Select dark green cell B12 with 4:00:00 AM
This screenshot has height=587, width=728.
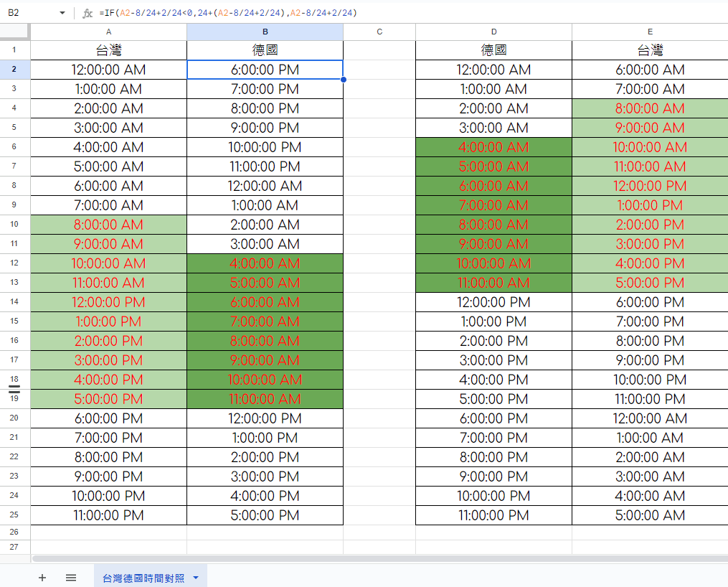pyautogui.click(x=265, y=263)
